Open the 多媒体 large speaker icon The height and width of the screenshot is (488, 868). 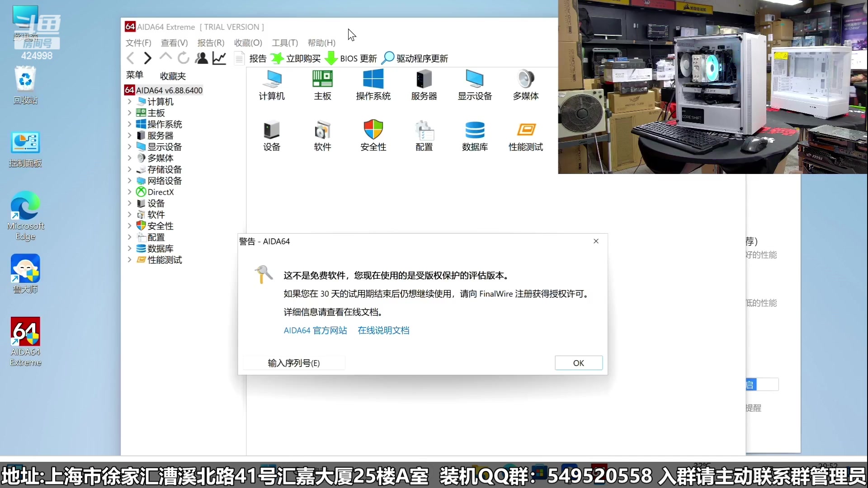point(526,85)
